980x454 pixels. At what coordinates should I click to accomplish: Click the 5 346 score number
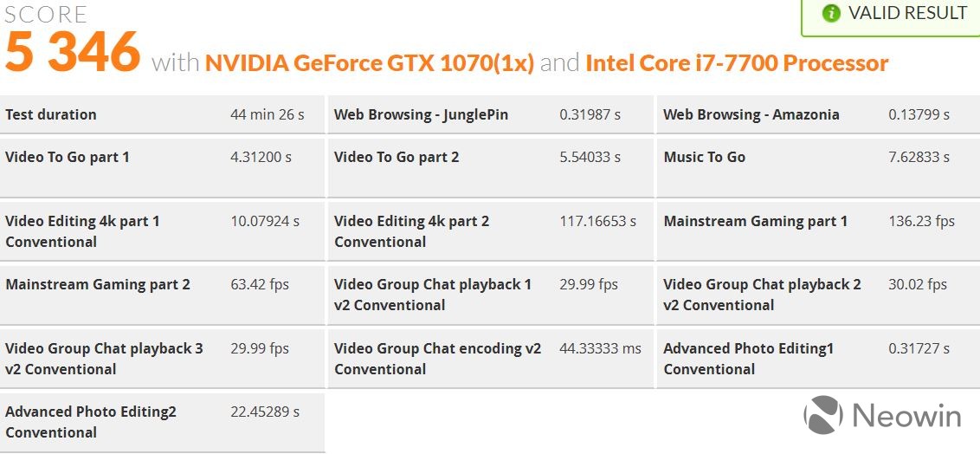73,52
